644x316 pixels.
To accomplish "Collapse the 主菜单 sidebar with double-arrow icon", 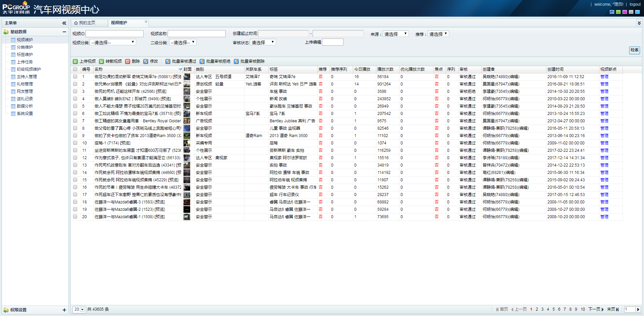I will [x=64, y=23].
